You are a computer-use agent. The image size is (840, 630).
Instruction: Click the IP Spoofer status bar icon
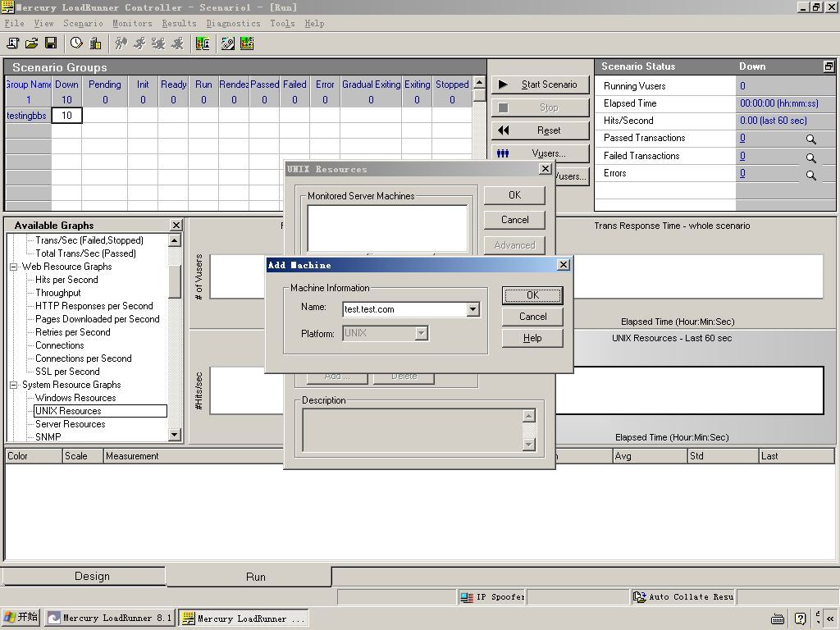pyautogui.click(x=467, y=597)
